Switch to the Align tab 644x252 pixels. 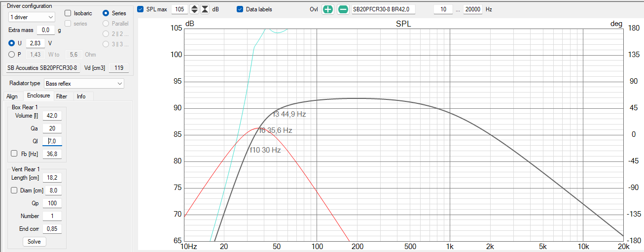pos(12,96)
